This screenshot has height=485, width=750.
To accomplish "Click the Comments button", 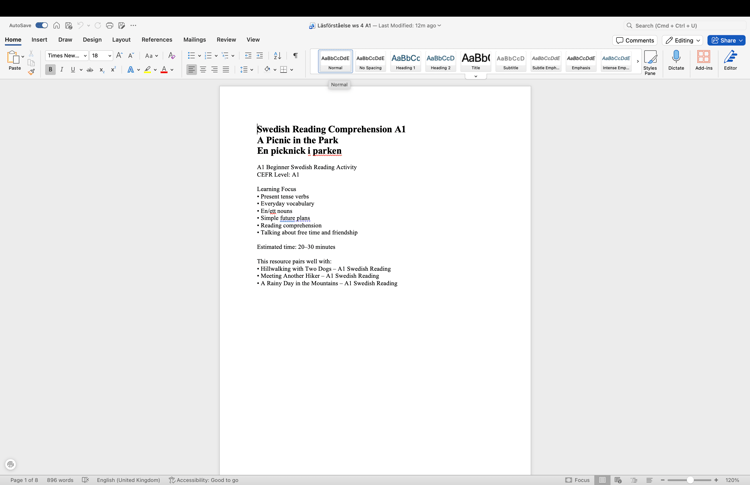I will [x=635, y=40].
